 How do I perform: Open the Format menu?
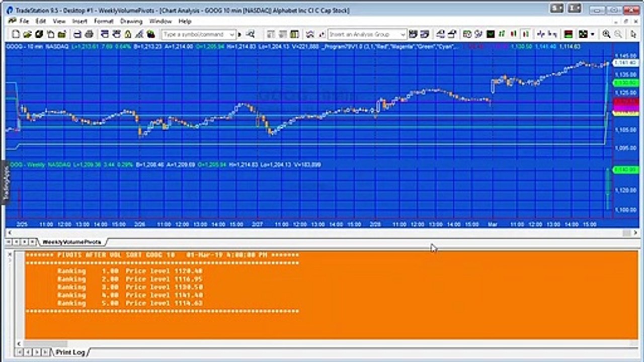[104, 21]
